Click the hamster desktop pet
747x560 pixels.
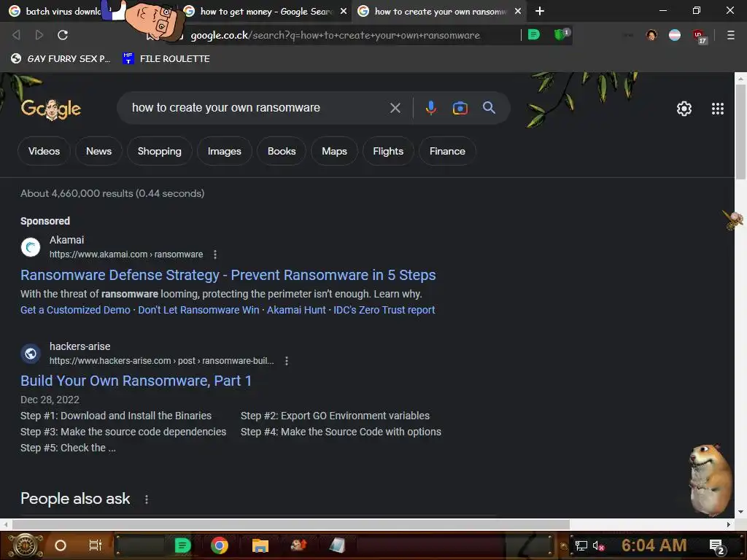[711, 480]
